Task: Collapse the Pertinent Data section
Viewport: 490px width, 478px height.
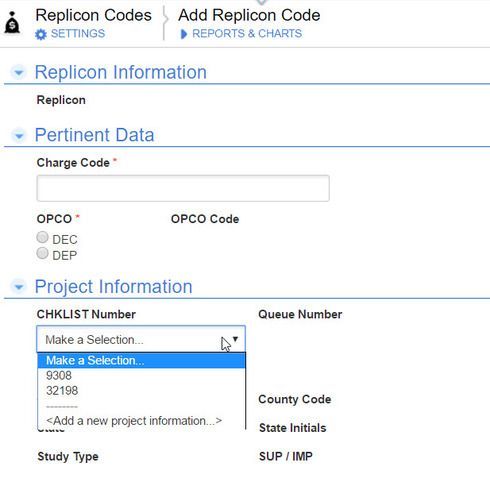Action: pyautogui.click(x=19, y=135)
